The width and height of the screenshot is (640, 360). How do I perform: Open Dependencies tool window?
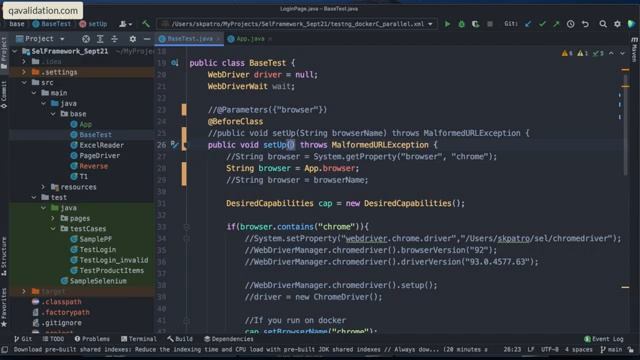[x=229, y=339]
